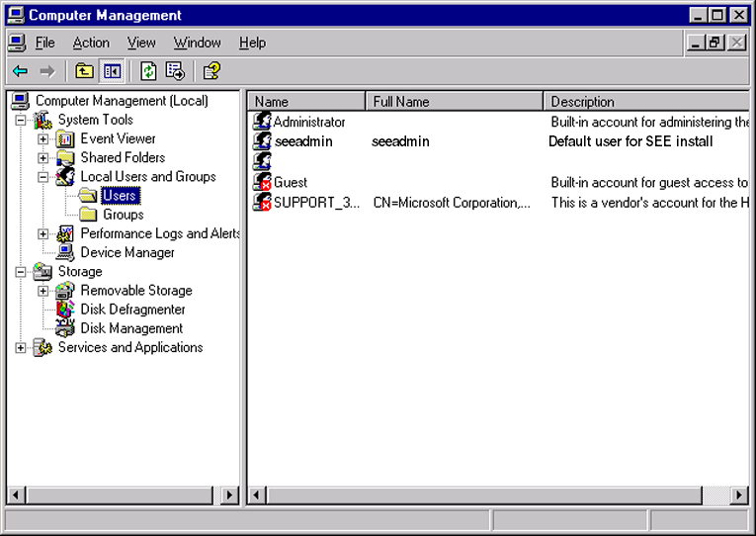This screenshot has width=756, height=536.
Task: Click the System Tools tree icon
Action: [x=42, y=120]
